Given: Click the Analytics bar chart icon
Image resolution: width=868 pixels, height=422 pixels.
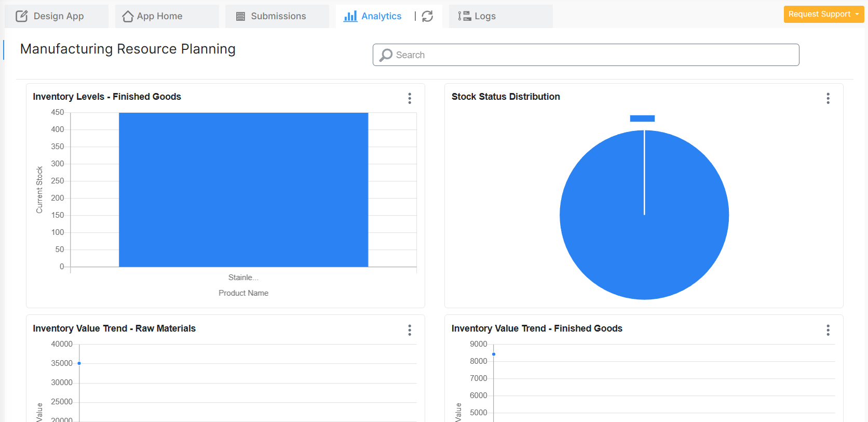Looking at the screenshot, I should pos(350,16).
